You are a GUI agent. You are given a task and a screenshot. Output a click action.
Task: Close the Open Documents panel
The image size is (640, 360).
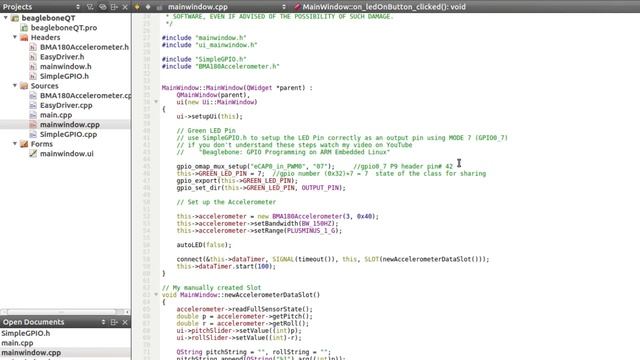tap(125, 322)
